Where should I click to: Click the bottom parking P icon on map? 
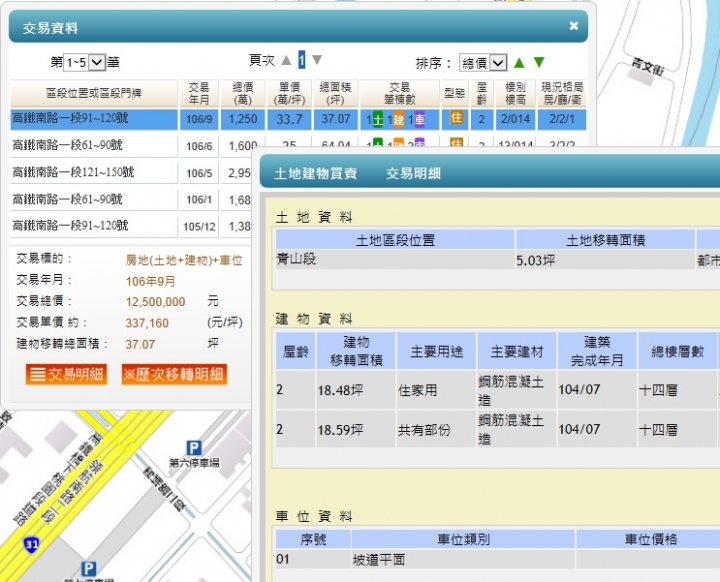tap(89, 569)
